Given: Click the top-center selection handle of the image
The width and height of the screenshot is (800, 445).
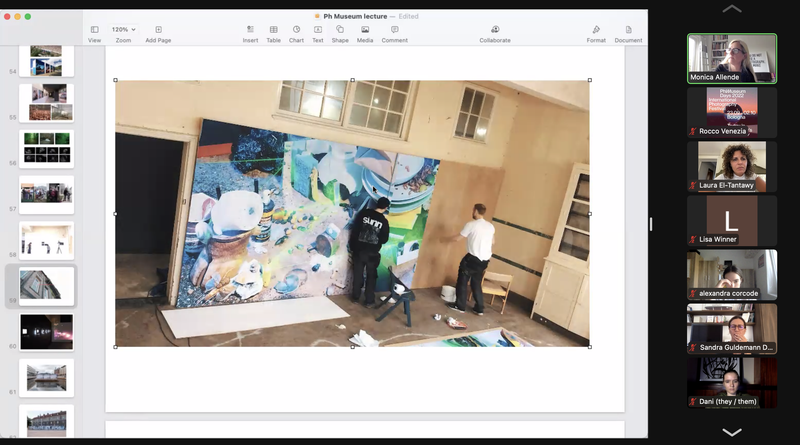Looking at the screenshot, I should [x=353, y=80].
